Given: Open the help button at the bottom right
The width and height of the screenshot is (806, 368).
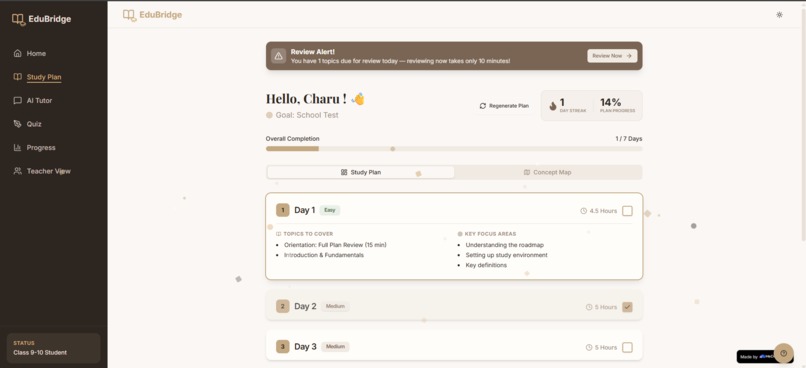Looking at the screenshot, I should [x=783, y=353].
